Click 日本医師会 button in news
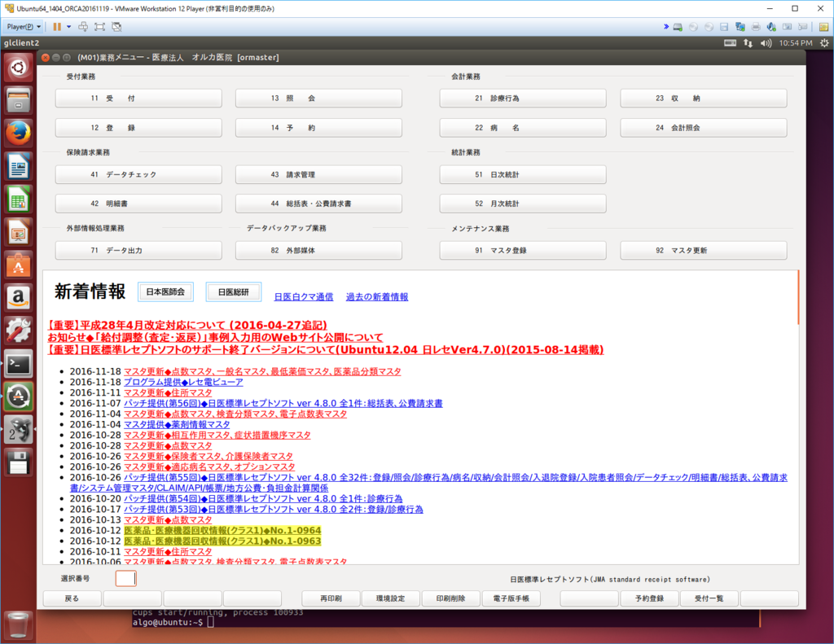Image resolution: width=834 pixels, height=644 pixels. pos(165,292)
